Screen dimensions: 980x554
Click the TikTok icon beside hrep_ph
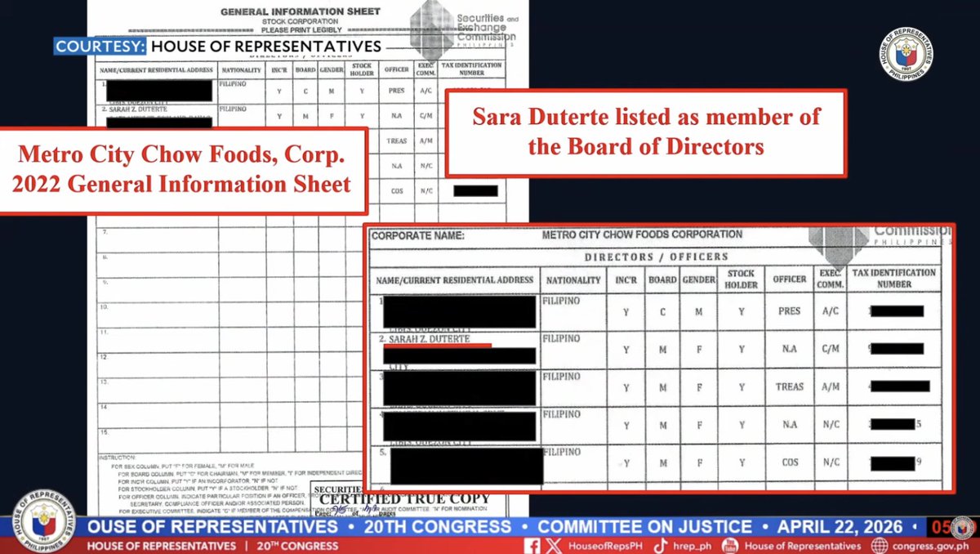click(659, 545)
